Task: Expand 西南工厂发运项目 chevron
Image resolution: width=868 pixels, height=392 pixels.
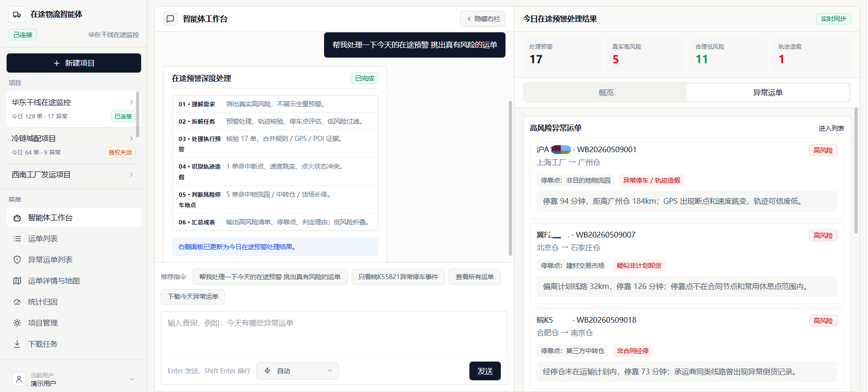Action: pyautogui.click(x=131, y=174)
